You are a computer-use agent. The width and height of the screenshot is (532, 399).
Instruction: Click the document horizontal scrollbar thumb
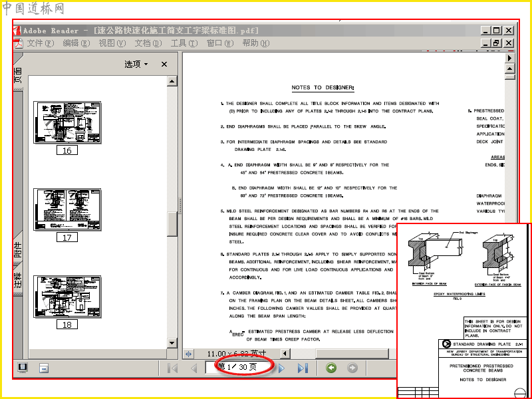click(x=352, y=354)
